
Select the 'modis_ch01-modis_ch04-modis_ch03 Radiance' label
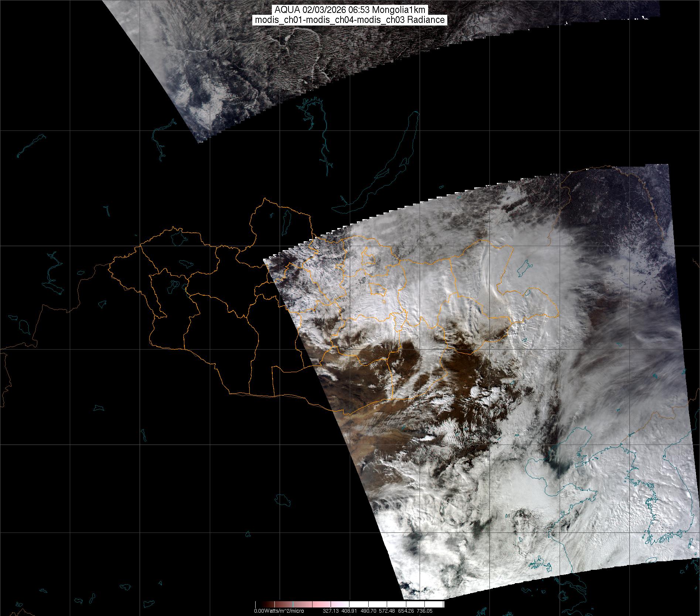[x=350, y=20]
